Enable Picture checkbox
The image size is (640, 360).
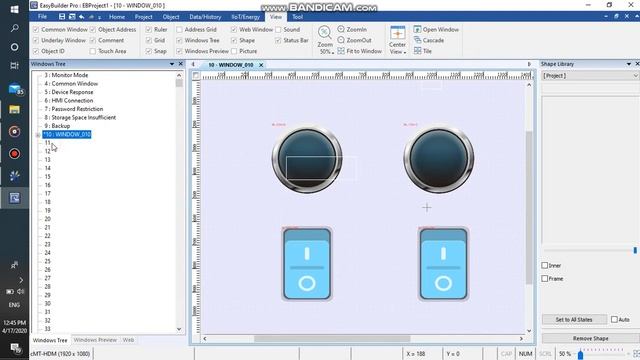pos(234,51)
